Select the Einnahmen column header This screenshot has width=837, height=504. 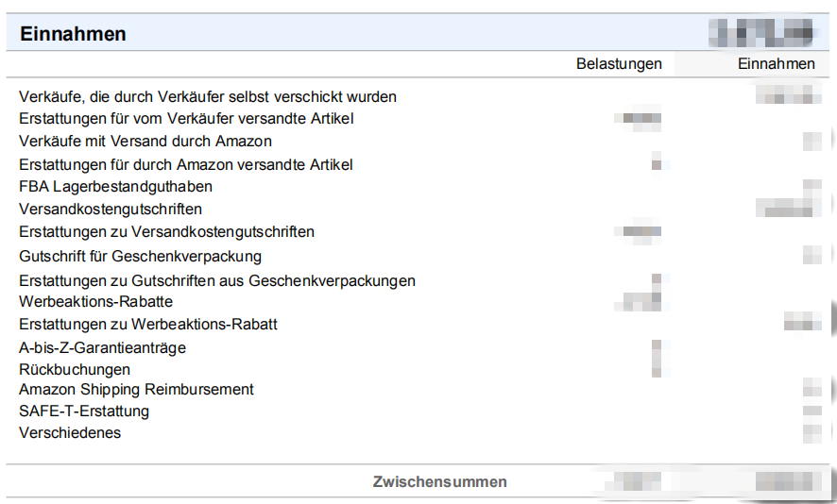[776, 64]
